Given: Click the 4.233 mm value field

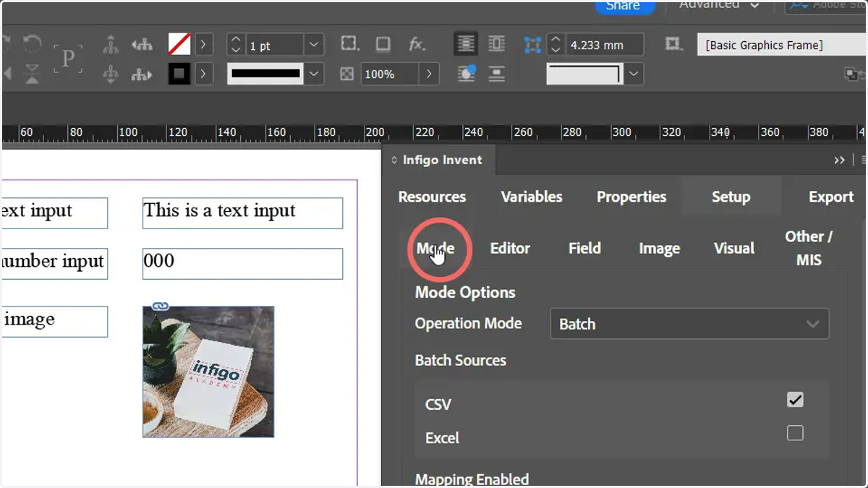Looking at the screenshot, I should (604, 45).
